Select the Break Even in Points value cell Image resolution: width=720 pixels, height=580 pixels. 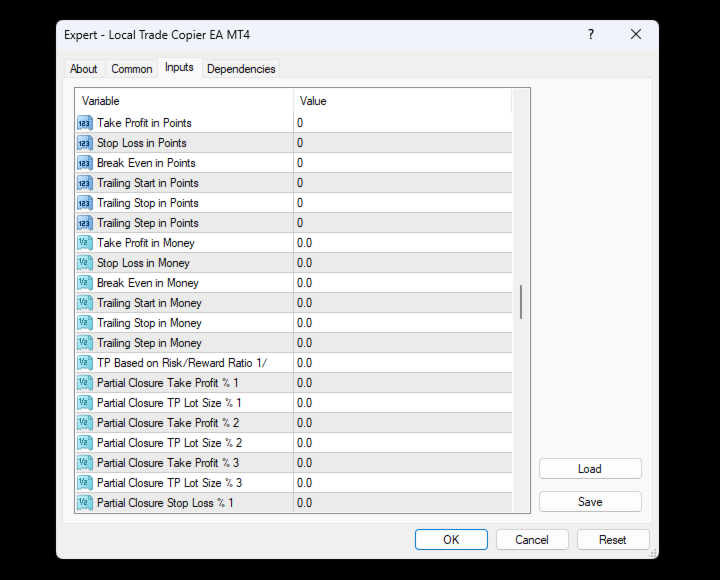point(403,163)
